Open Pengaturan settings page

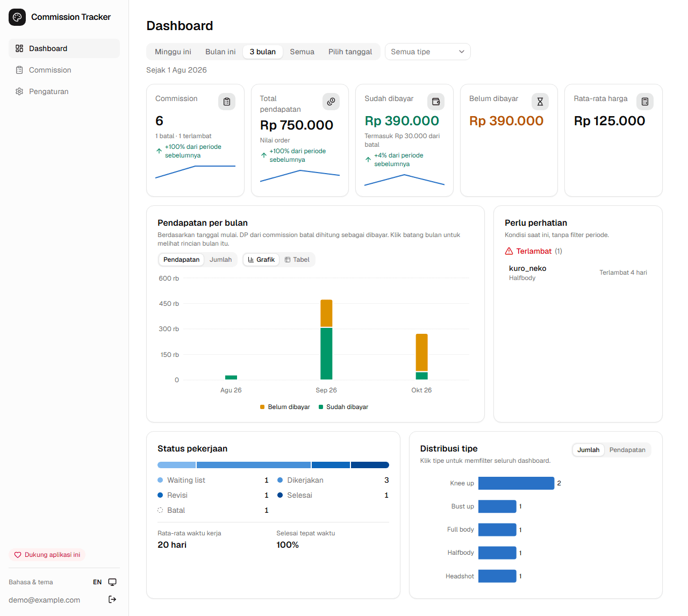[64, 91]
